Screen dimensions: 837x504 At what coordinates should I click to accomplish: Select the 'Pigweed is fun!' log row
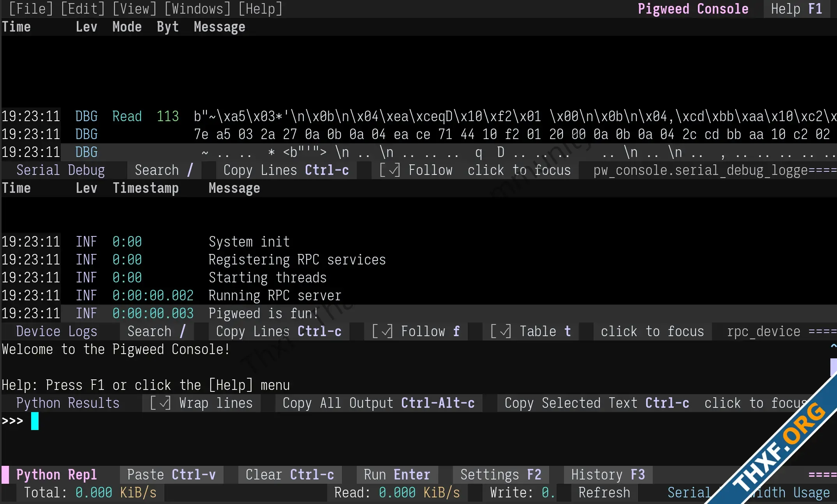(x=418, y=314)
